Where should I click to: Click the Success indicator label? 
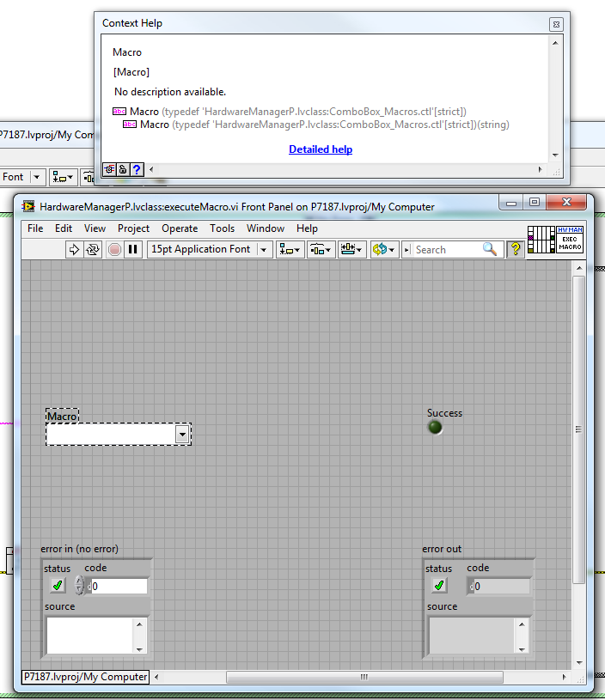coord(444,413)
